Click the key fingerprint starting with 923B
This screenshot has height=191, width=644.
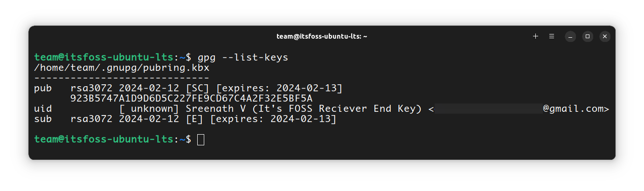coord(191,99)
